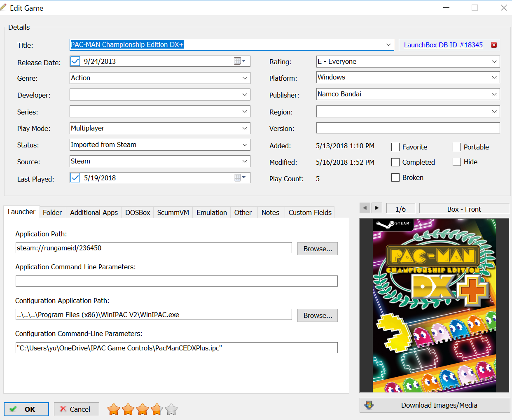Toggle the Release Date checkbox
Image resolution: width=512 pixels, height=420 pixels.
click(x=75, y=61)
